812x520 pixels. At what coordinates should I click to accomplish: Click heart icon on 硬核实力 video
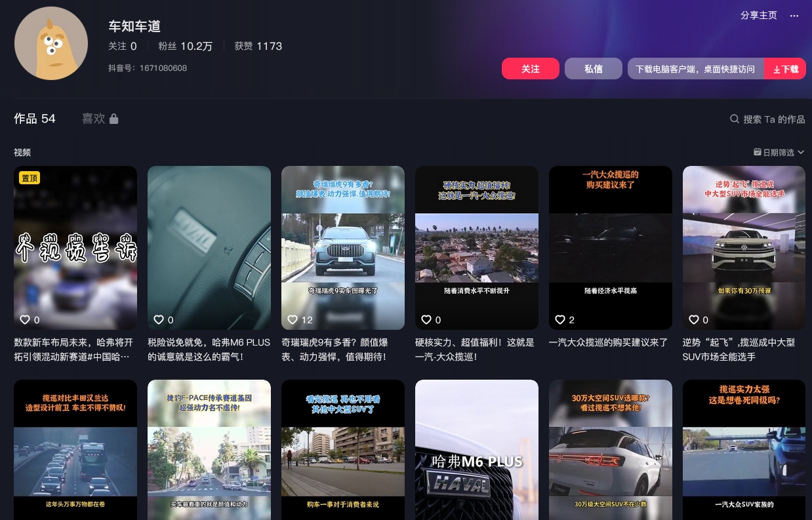pyautogui.click(x=426, y=320)
